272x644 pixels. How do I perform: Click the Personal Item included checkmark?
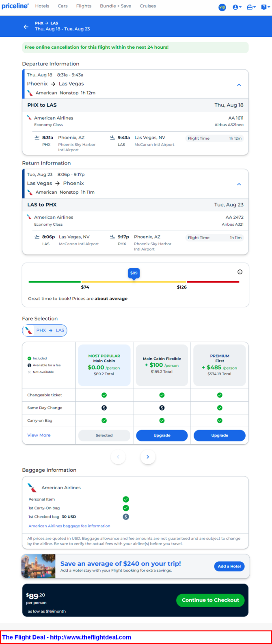click(126, 499)
